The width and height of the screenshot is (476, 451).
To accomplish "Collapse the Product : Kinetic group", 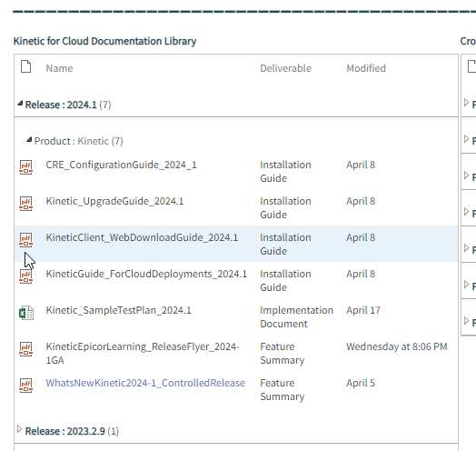I will point(29,140).
